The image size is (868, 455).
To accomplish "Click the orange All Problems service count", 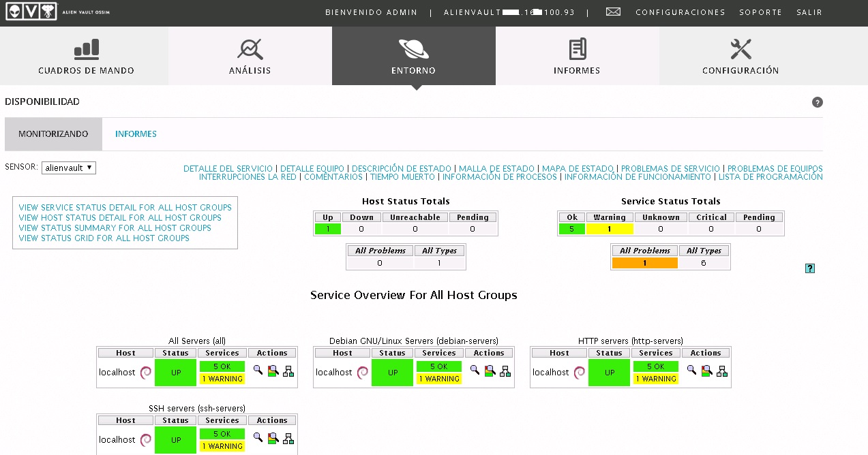I will (x=644, y=263).
